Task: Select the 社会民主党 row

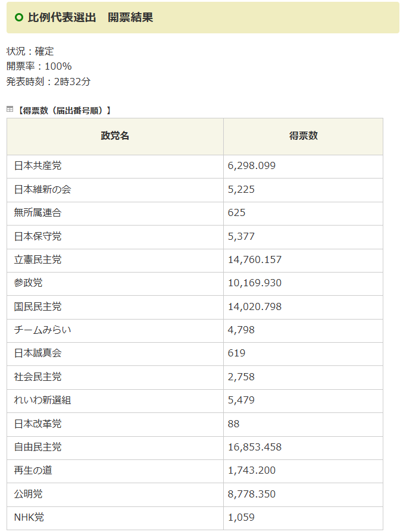Action: (195, 377)
